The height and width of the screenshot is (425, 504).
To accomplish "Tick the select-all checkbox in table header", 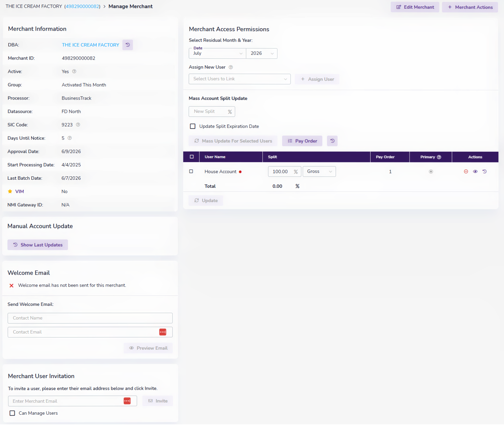I will [192, 157].
